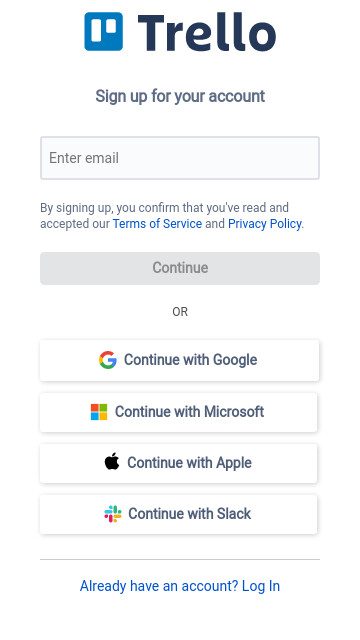Click the Microsoft four-square logo icon

[x=99, y=412]
